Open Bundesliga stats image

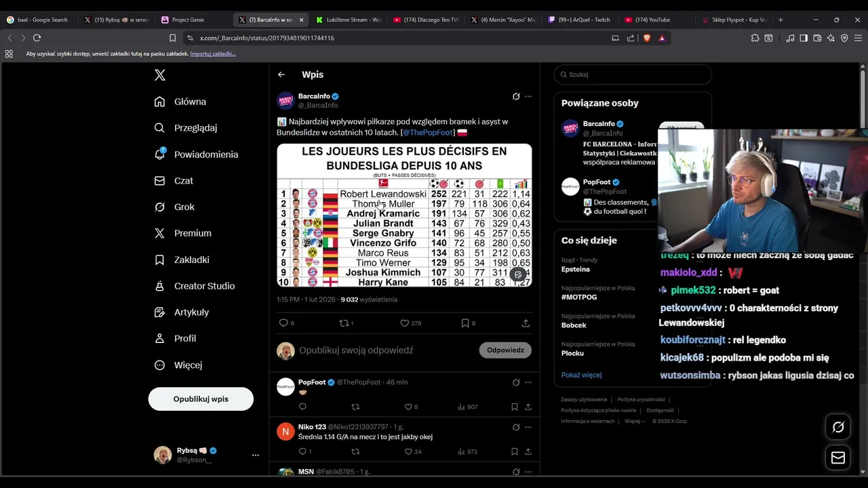tap(404, 215)
